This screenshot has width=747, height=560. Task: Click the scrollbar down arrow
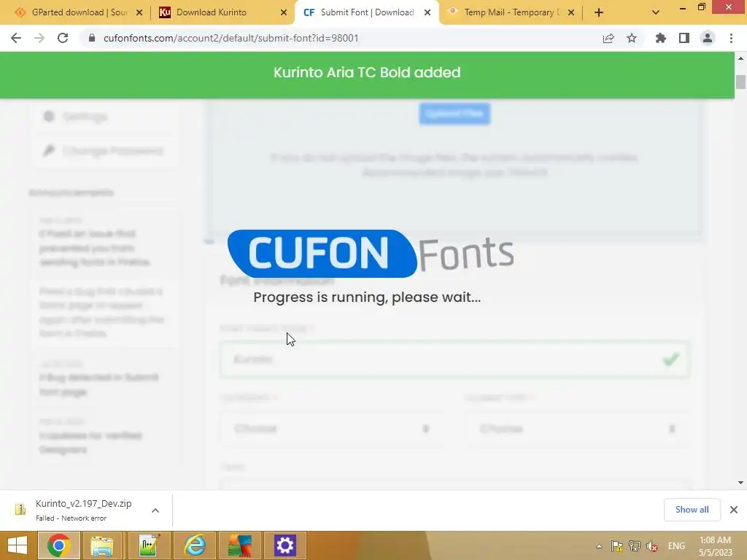pyautogui.click(x=740, y=483)
